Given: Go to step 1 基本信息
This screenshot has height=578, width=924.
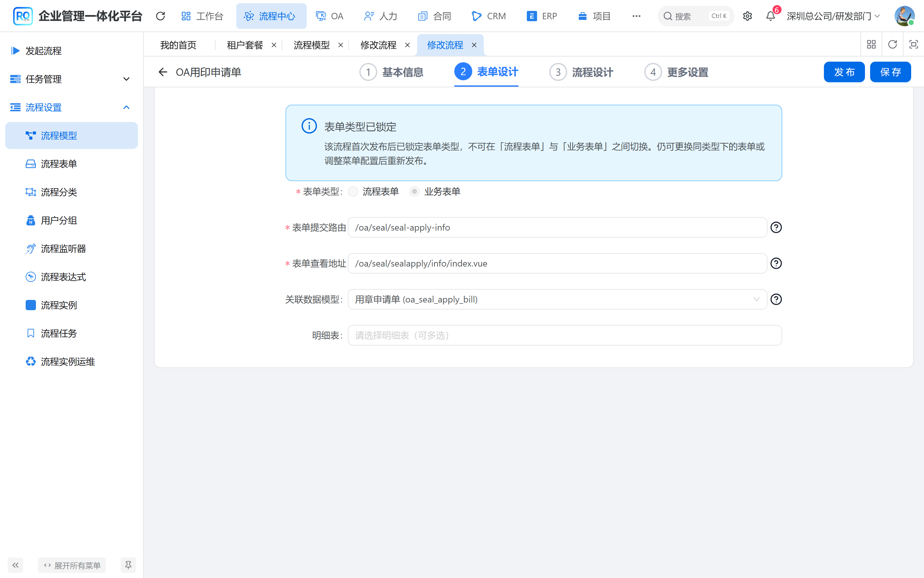Looking at the screenshot, I should [391, 72].
